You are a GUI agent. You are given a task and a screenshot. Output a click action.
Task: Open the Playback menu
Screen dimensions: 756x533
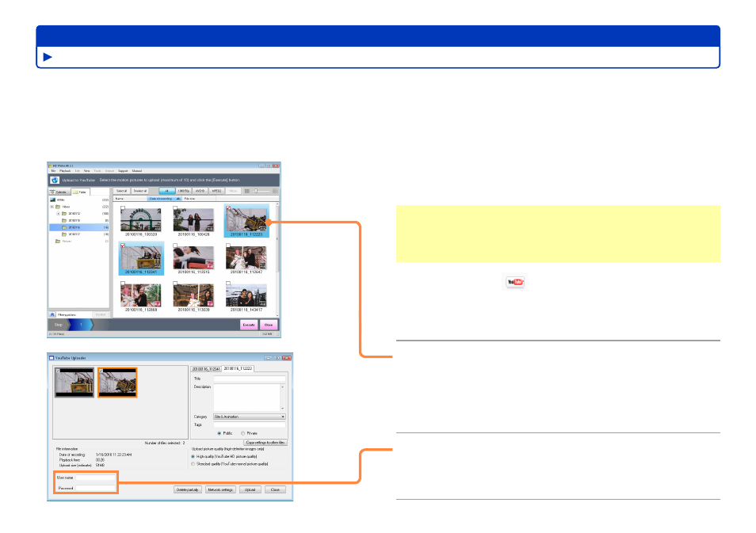pos(65,171)
